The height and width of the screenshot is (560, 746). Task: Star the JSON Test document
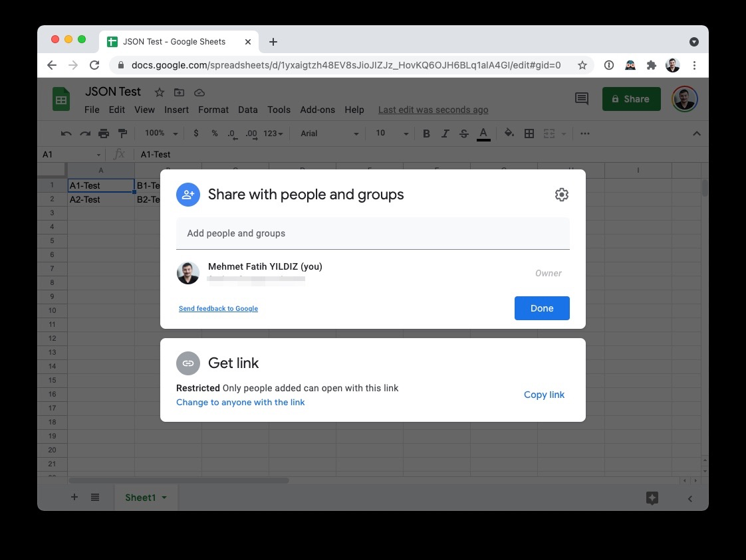click(x=159, y=92)
